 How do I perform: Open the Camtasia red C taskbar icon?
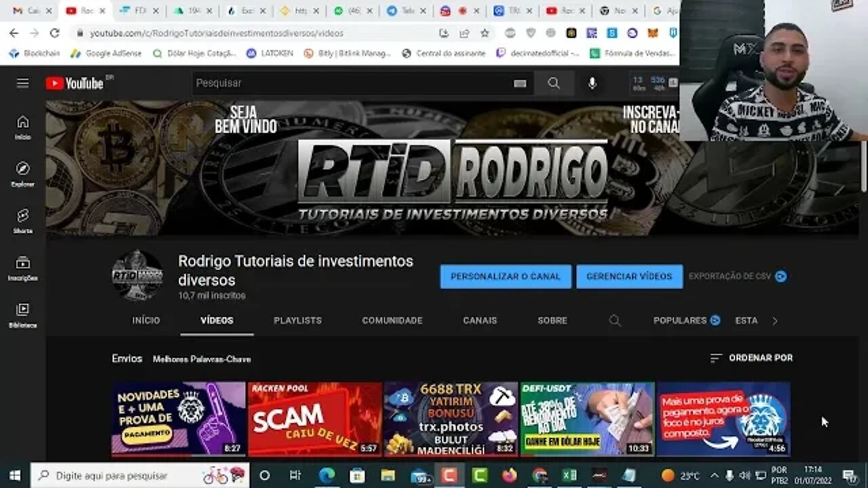click(448, 475)
